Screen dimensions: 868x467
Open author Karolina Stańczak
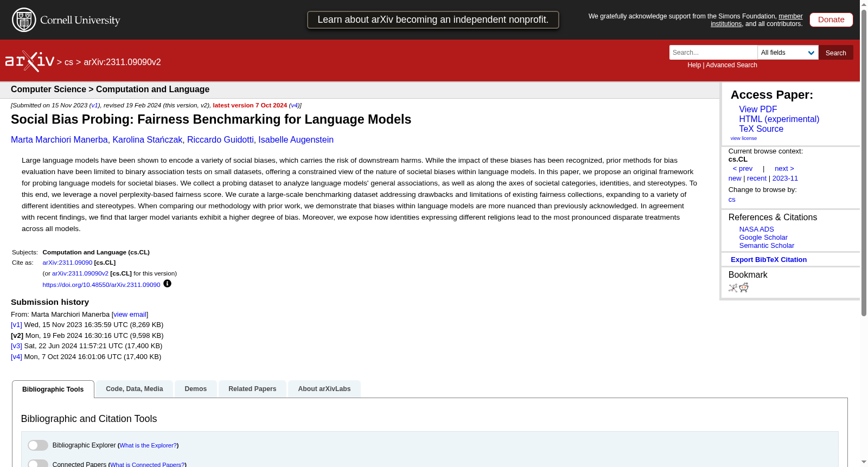(x=147, y=140)
